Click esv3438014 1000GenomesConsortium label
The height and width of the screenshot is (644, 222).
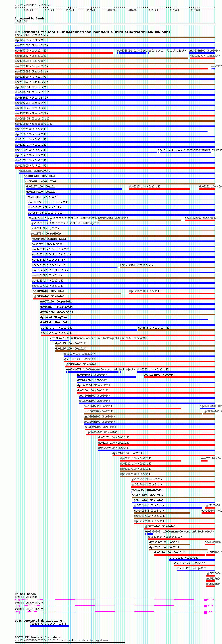pos(190,150)
